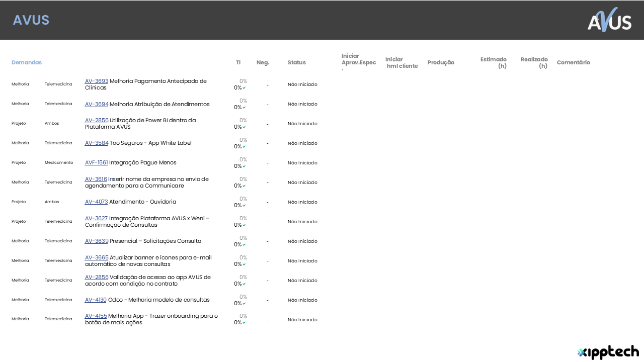The image size is (644, 362).
Task: Click the Melhoria Atribuição de Atendimentos title
Action: tap(160, 104)
